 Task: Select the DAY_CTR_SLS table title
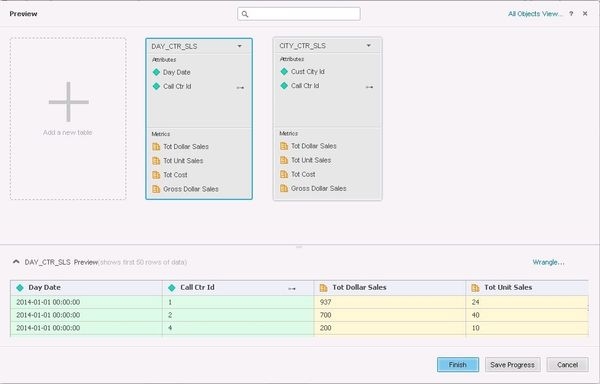click(174, 46)
